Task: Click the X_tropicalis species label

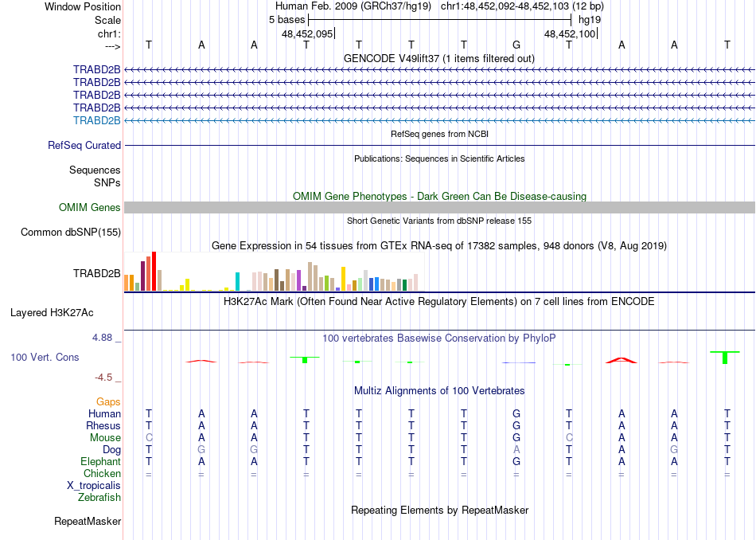Action: pyautogui.click(x=94, y=486)
